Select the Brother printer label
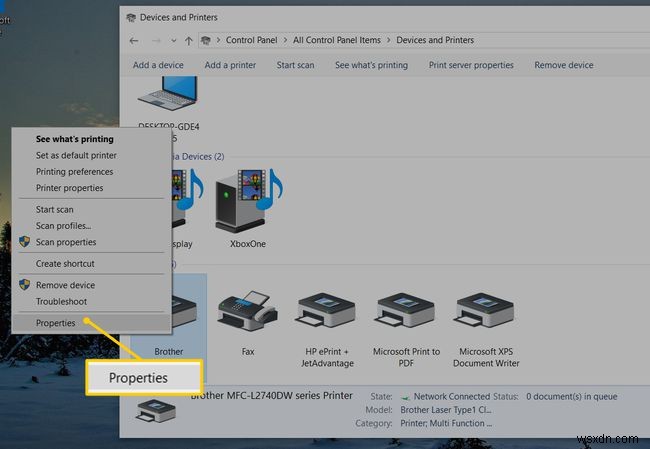Viewport: 650px width, 449px height. tap(169, 352)
